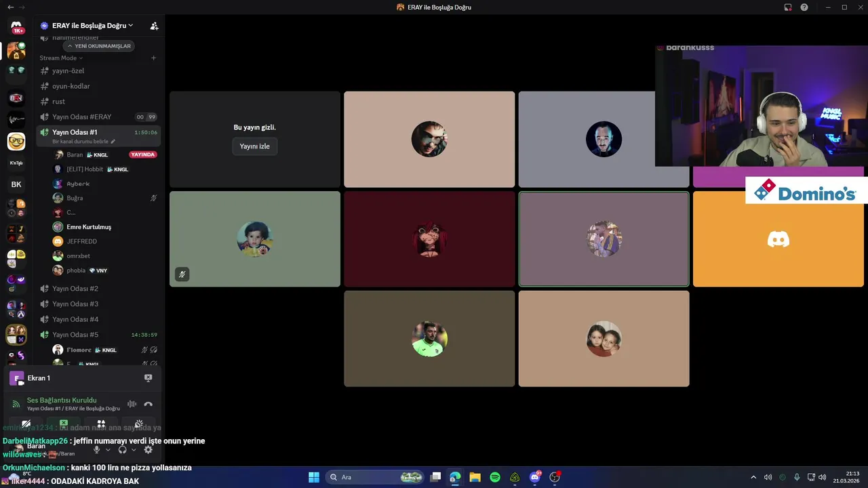Screen dimensions: 868x488
Task: Select the BN logo server icon
Action: (16, 98)
